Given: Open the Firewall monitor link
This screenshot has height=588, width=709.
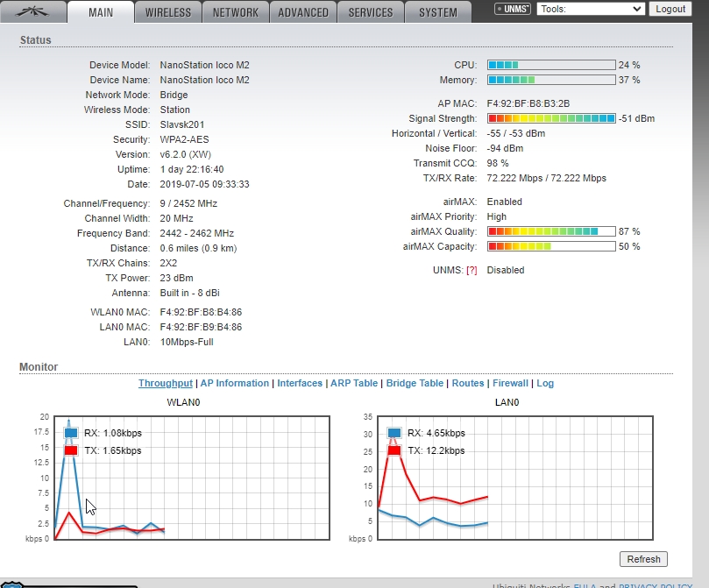Looking at the screenshot, I should point(511,383).
